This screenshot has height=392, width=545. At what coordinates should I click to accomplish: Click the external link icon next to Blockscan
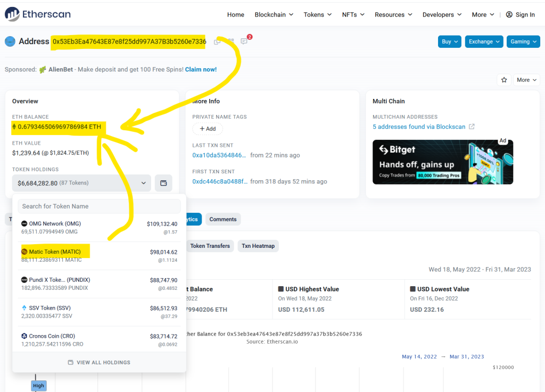[x=472, y=127]
